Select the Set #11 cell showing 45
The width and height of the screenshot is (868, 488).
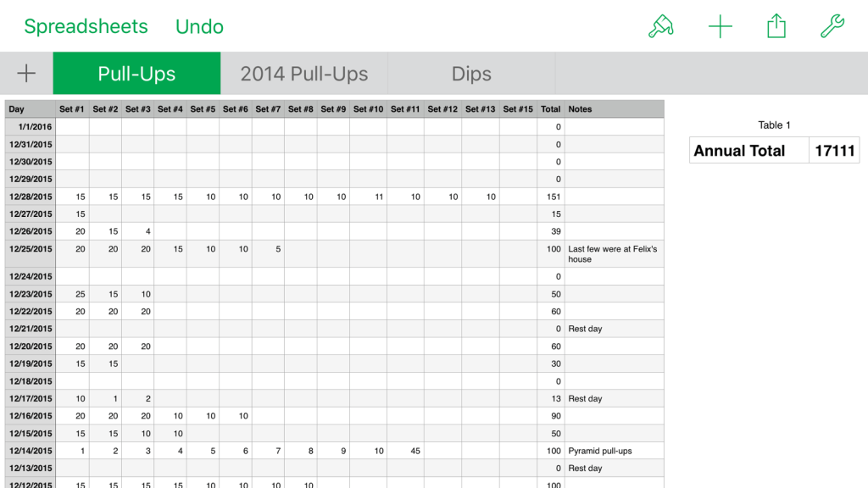[x=405, y=451]
